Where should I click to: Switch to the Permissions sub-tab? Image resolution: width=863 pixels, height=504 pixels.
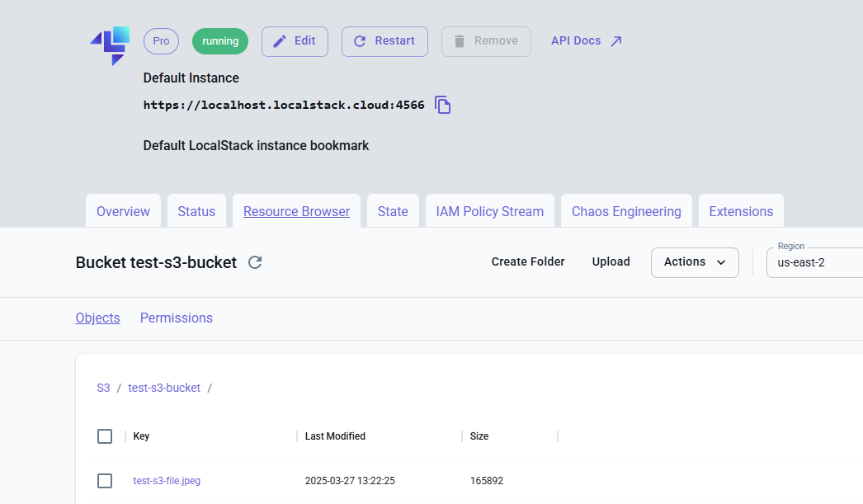tap(176, 318)
